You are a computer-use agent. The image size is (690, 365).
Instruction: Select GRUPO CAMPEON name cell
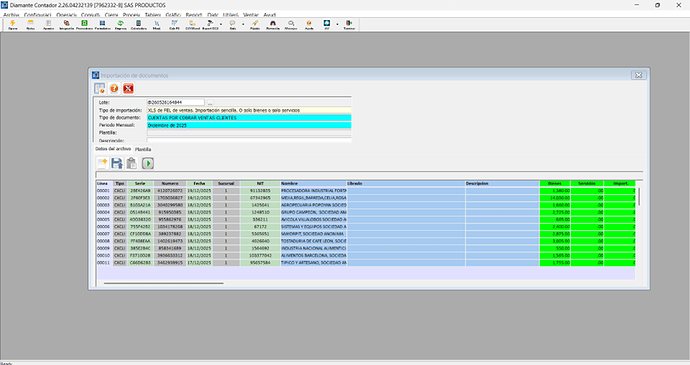point(313,212)
